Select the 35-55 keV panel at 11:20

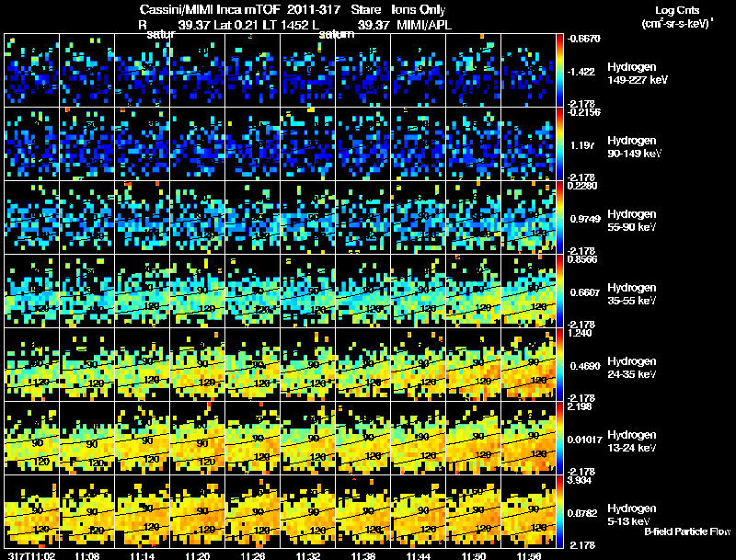tap(198, 291)
